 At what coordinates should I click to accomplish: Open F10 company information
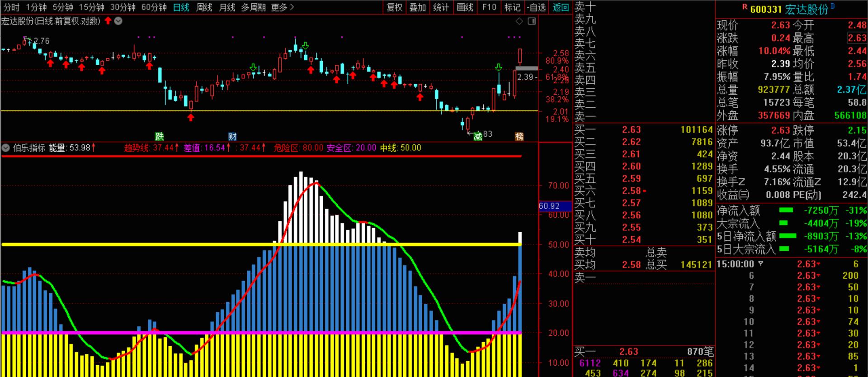[489, 8]
